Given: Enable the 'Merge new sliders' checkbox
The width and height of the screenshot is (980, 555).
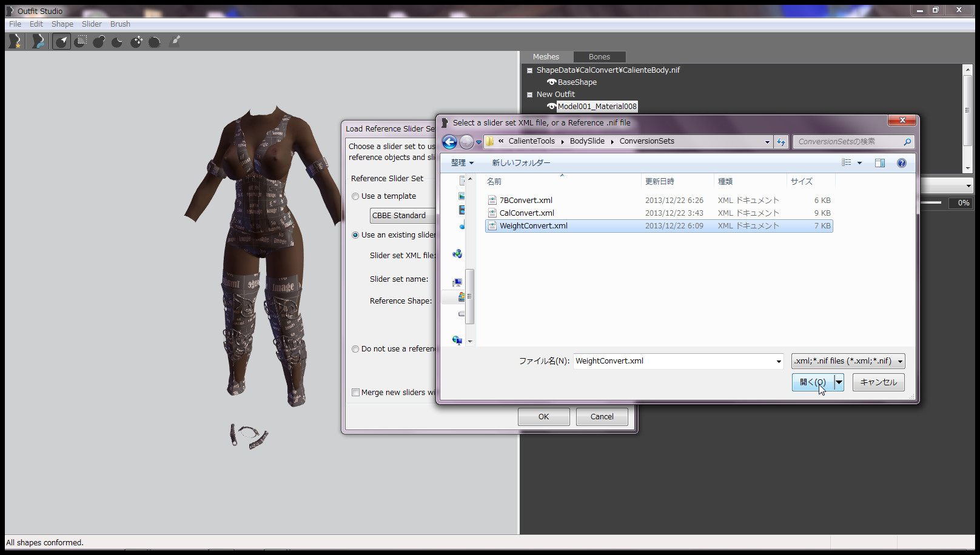Looking at the screenshot, I should coord(356,392).
